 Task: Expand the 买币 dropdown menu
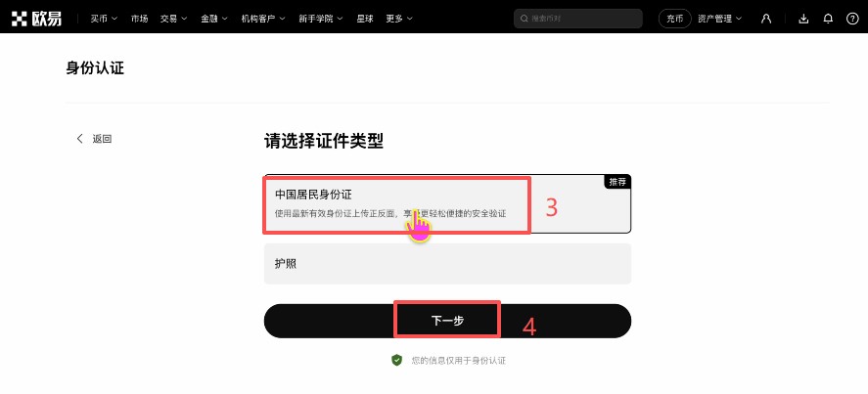click(x=104, y=19)
